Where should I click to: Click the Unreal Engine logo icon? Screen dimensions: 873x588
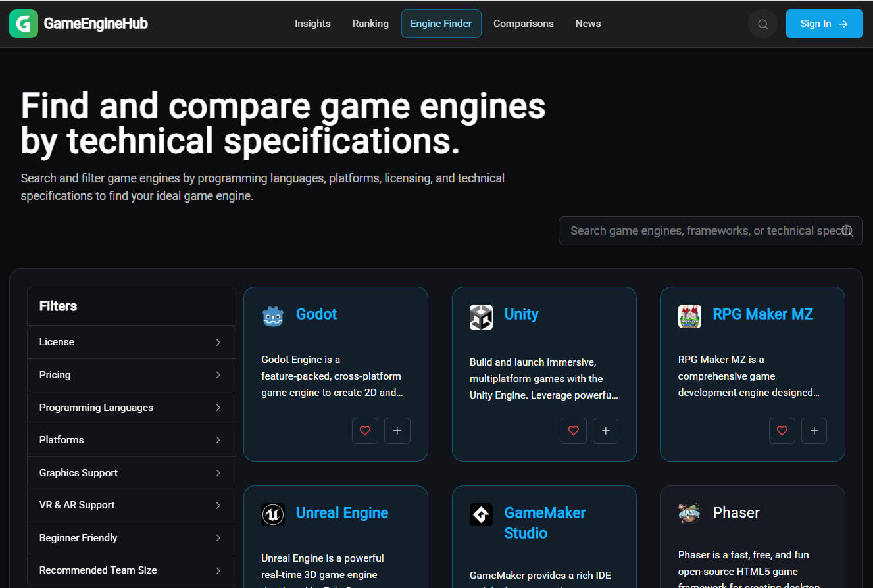pyautogui.click(x=273, y=514)
